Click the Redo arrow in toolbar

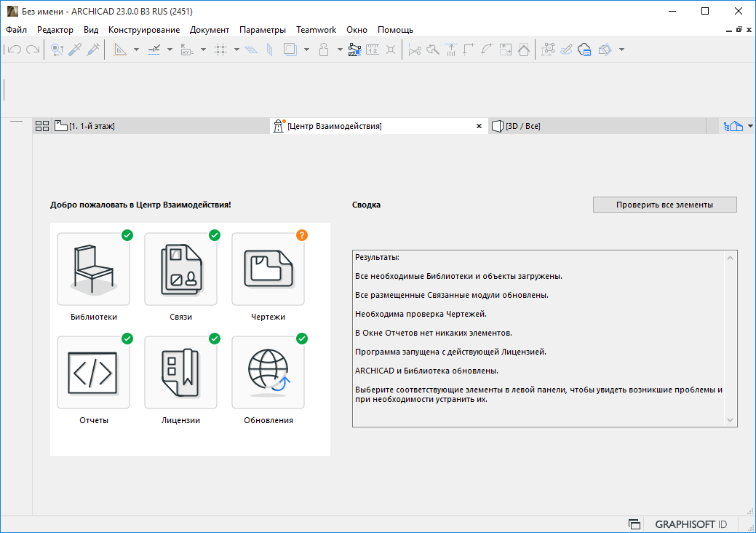[33, 50]
